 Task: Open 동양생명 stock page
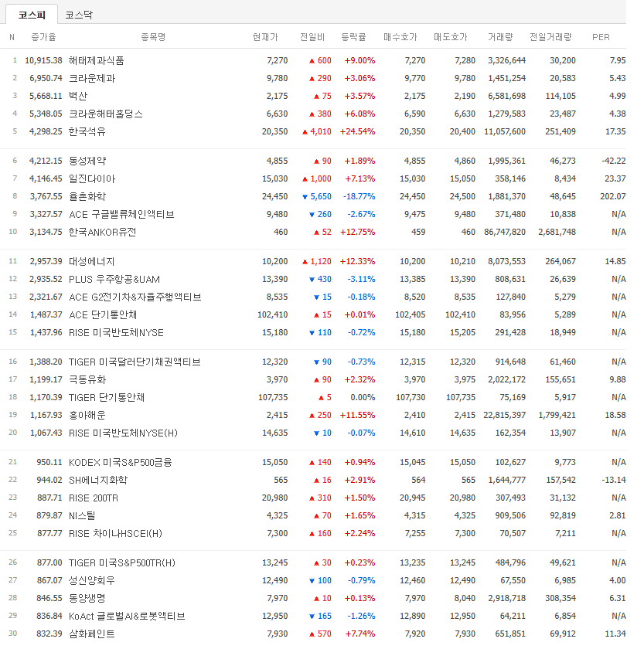point(87,599)
